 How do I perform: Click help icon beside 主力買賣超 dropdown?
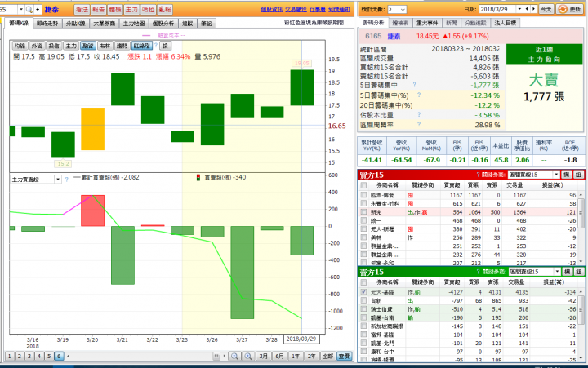point(67,180)
